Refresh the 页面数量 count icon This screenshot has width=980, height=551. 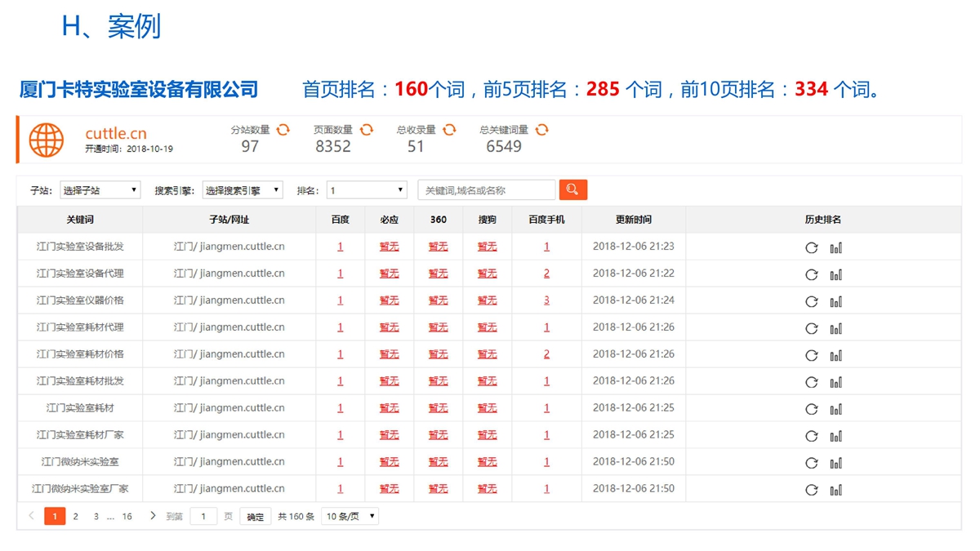(x=367, y=130)
